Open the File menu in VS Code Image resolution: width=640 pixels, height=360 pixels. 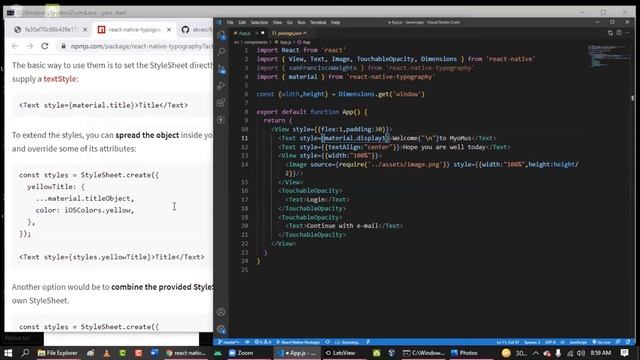point(230,22)
